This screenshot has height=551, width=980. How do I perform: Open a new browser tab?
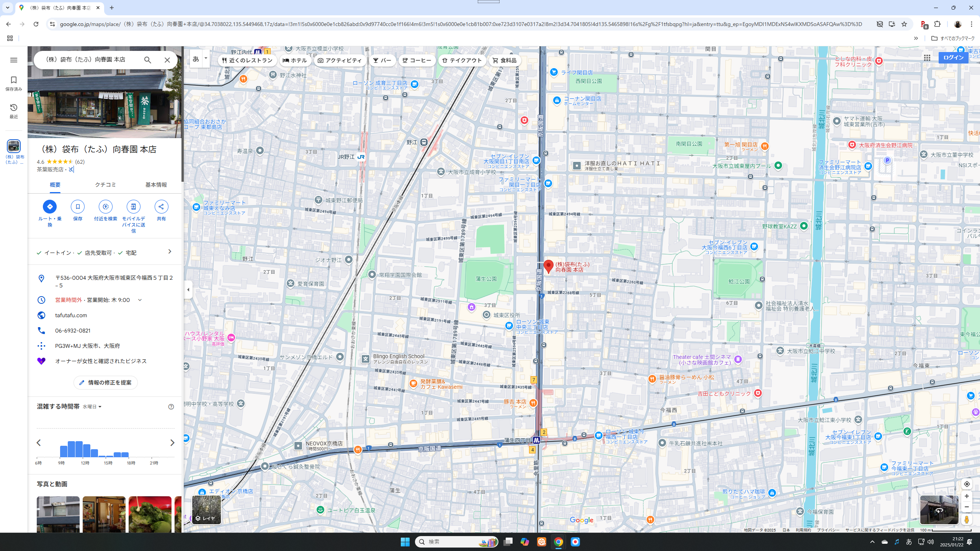[112, 8]
